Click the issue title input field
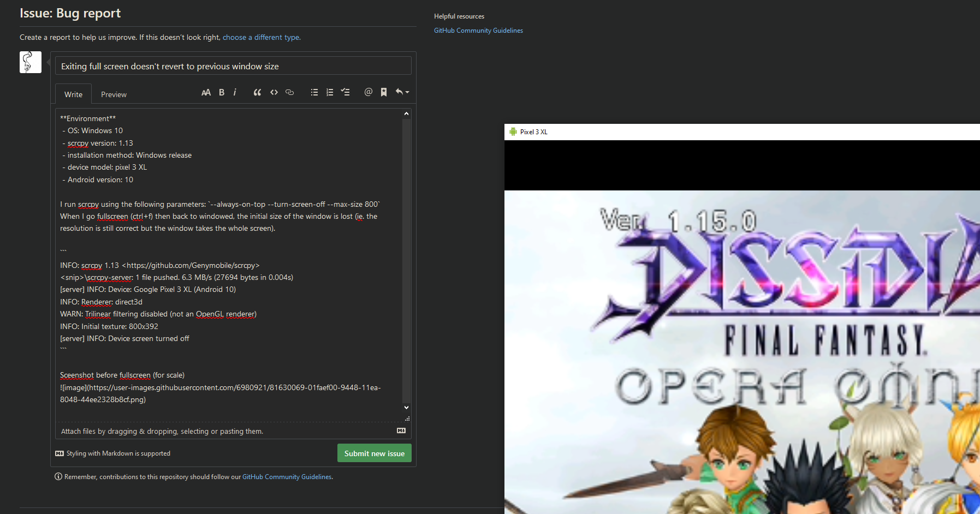The width and height of the screenshot is (980, 514). point(233,65)
